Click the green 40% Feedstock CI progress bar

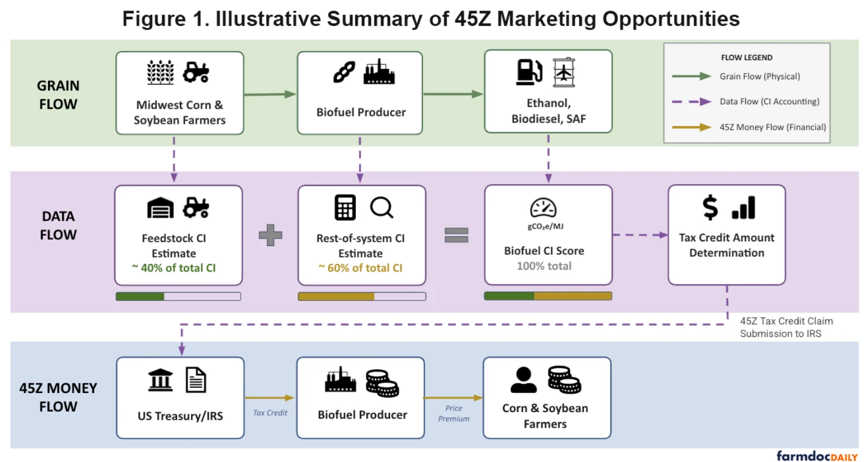pos(178,296)
